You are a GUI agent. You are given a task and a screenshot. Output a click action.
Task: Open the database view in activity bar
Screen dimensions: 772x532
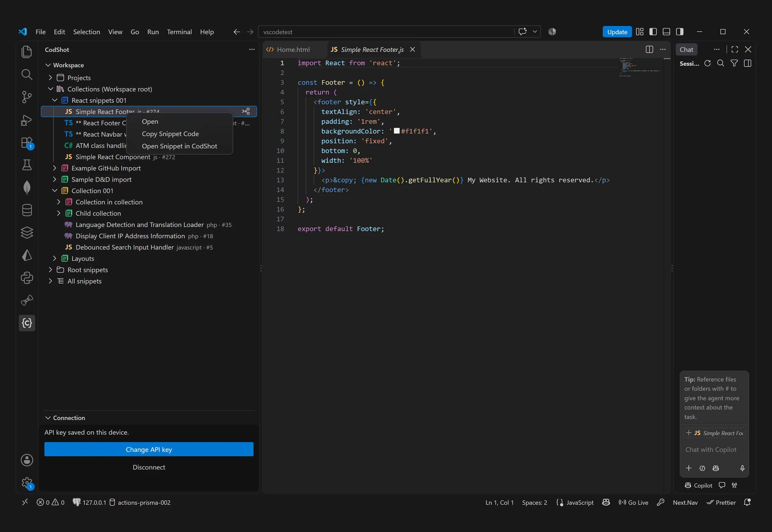[x=27, y=210]
